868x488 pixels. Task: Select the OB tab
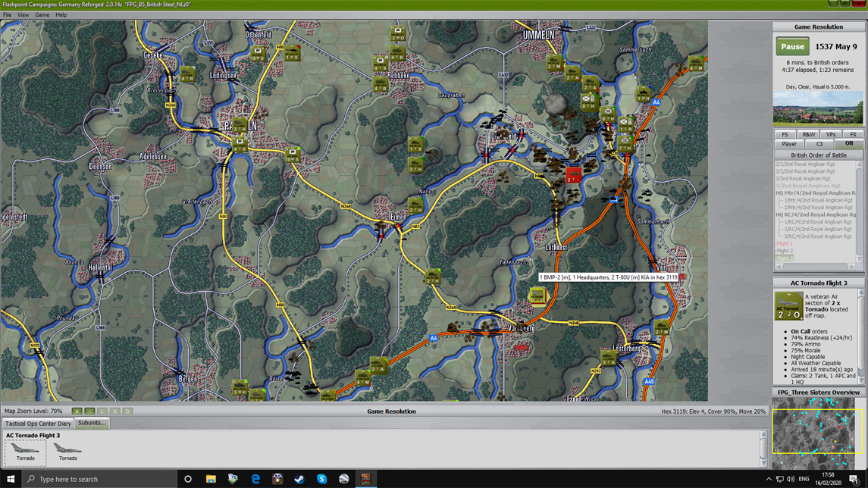click(848, 143)
